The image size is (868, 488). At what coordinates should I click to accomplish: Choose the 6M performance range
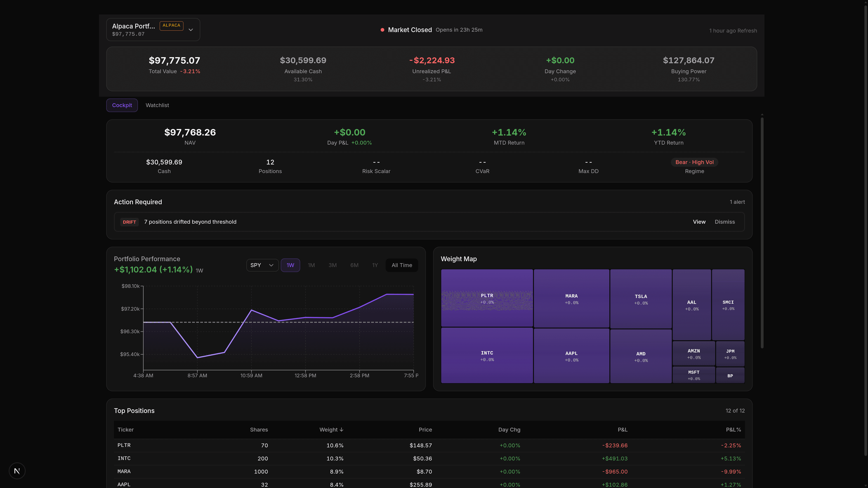[354, 265]
